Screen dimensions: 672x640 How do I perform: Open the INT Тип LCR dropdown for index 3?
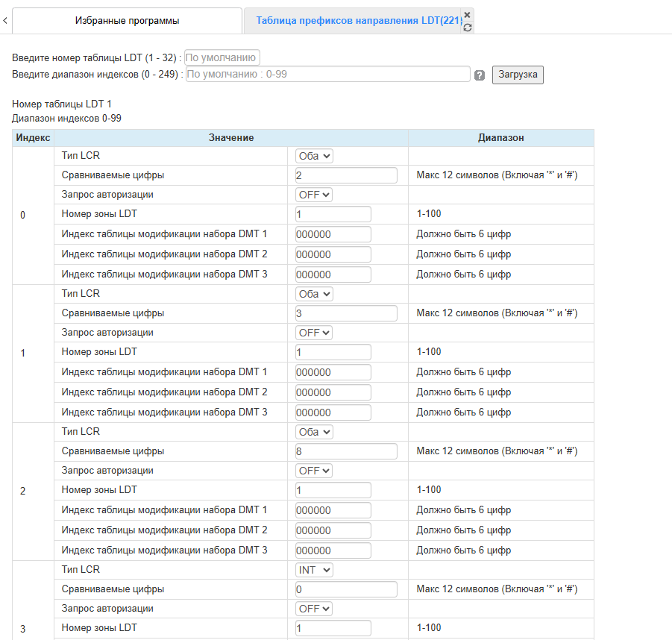pos(314,570)
